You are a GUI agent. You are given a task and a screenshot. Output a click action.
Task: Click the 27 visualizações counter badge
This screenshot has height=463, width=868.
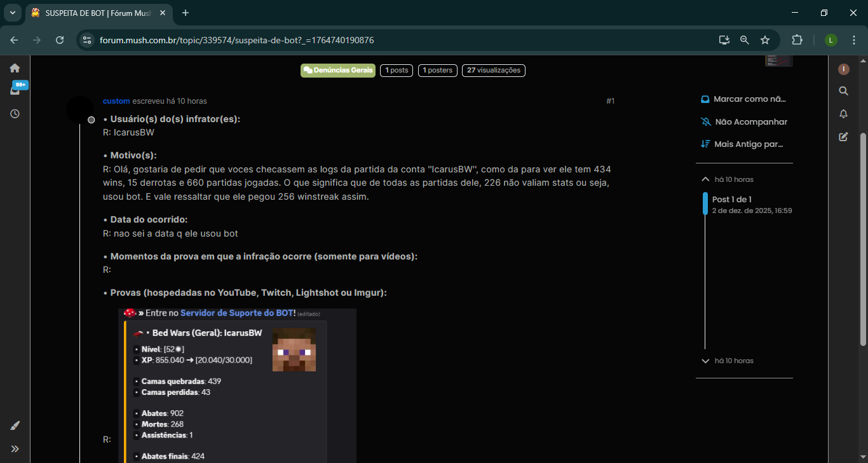[x=494, y=71]
